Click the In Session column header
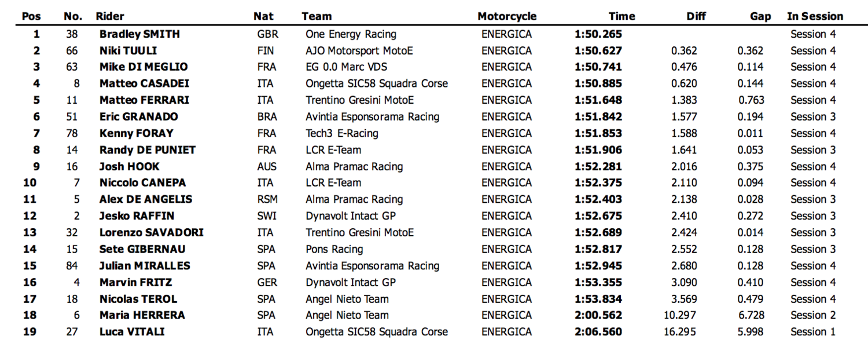This screenshot has height=351, width=868. tap(815, 16)
